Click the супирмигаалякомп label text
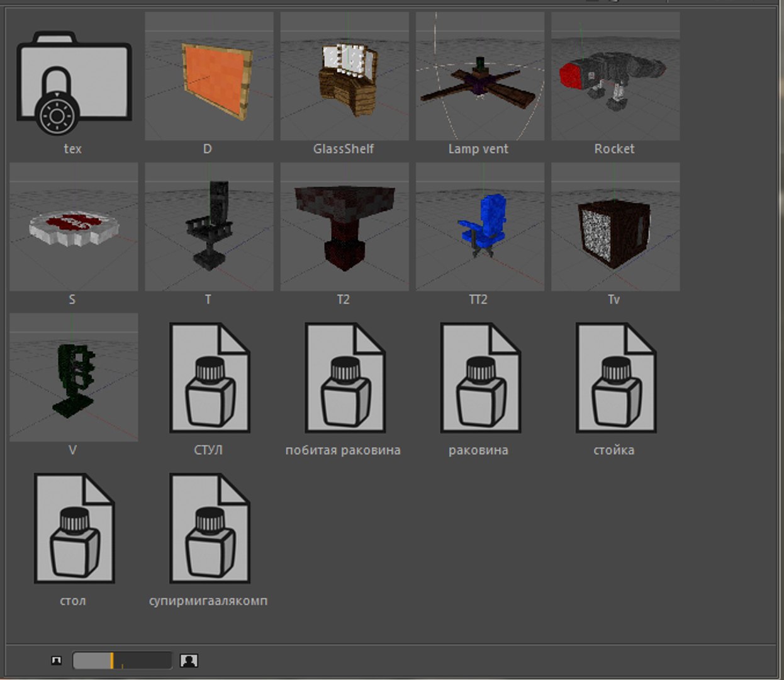The width and height of the screenshot is (784, 680). pos(208,601)
